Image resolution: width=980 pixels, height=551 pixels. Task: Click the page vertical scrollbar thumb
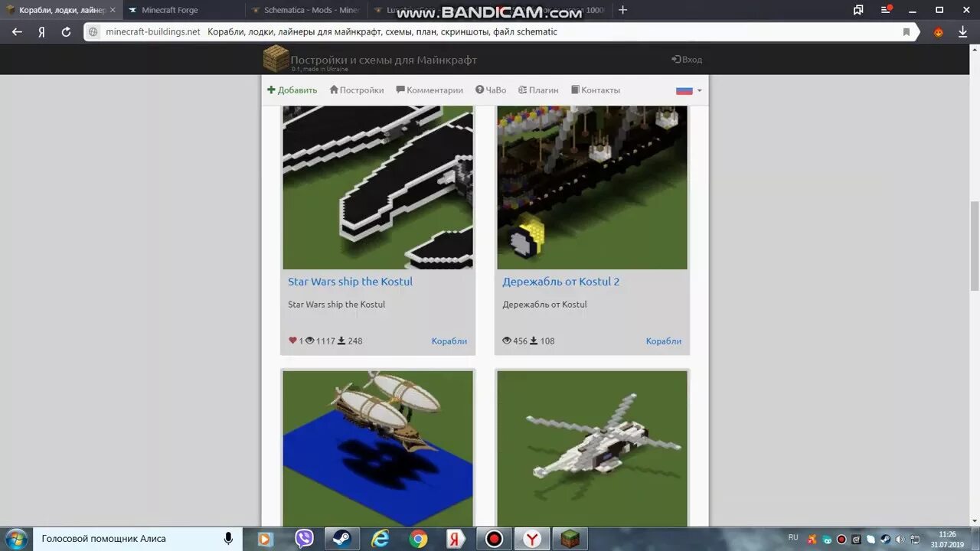coord(974,246)
